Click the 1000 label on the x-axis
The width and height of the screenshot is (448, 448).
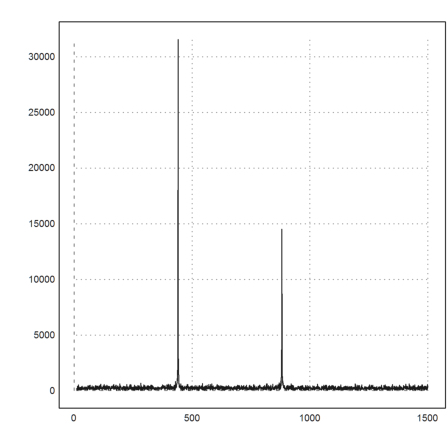coord(310,418)
